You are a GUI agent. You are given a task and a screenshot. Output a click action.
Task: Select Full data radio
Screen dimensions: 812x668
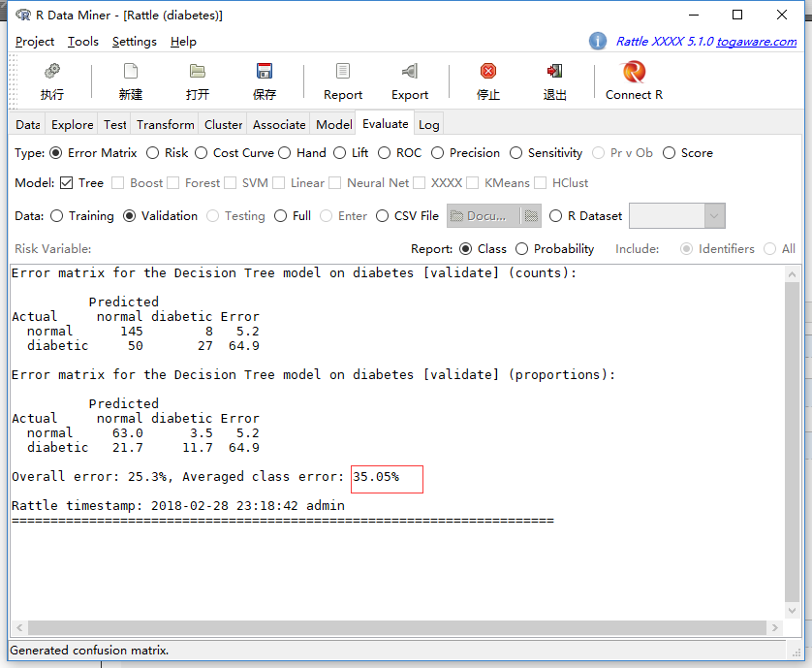pos(281,216)
